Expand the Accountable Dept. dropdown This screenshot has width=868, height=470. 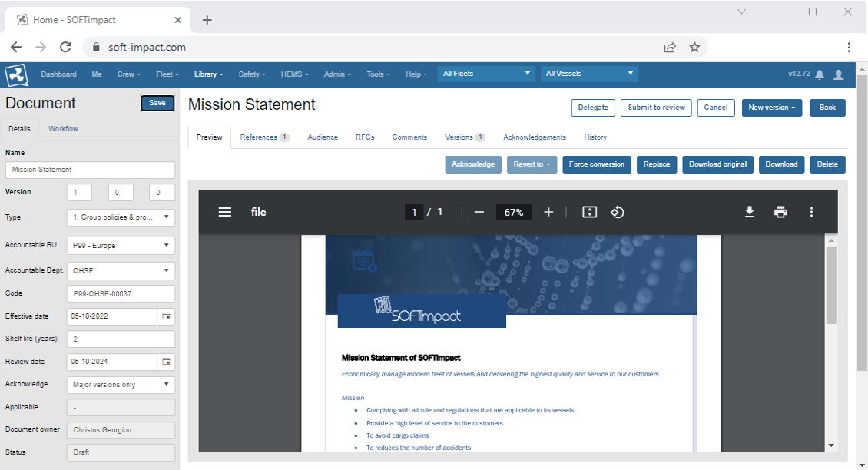pos(121,270)
